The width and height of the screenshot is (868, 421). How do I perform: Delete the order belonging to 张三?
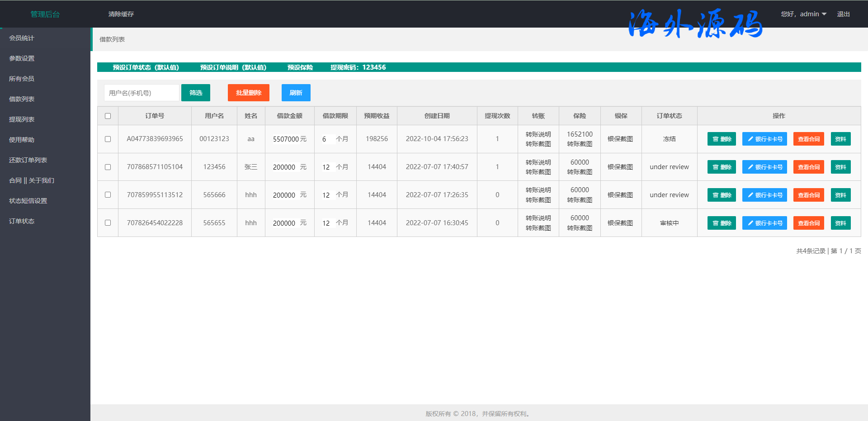coord(722,167)
